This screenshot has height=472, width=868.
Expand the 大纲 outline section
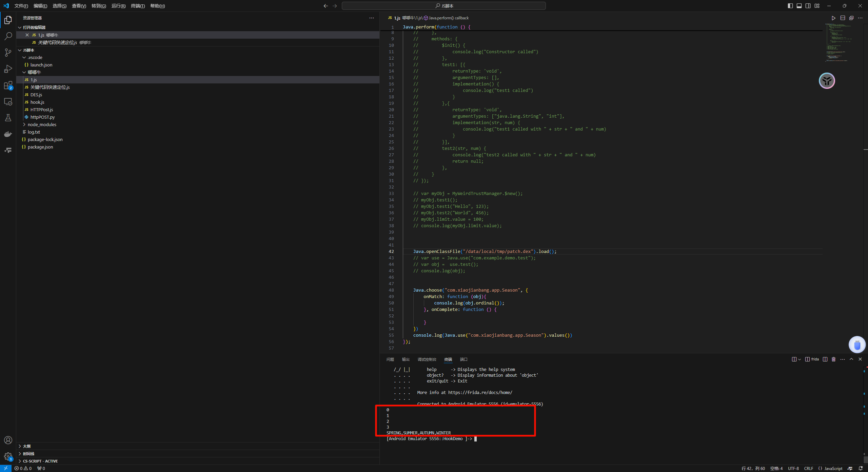pos(26,446)
